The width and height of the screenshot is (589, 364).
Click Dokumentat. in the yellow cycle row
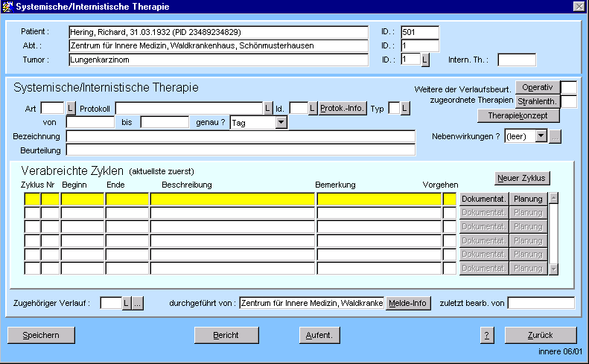coord(484,199)
